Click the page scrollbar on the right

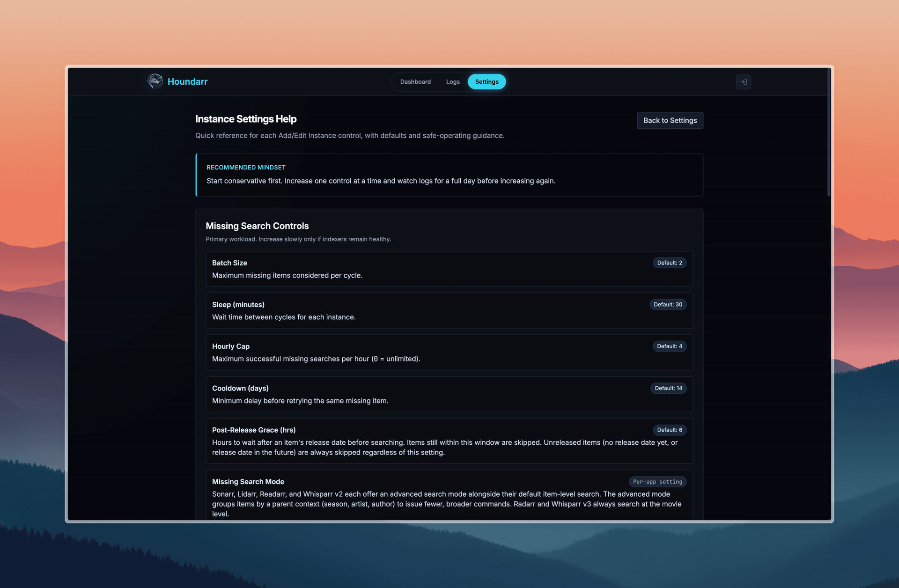(828, 132)
